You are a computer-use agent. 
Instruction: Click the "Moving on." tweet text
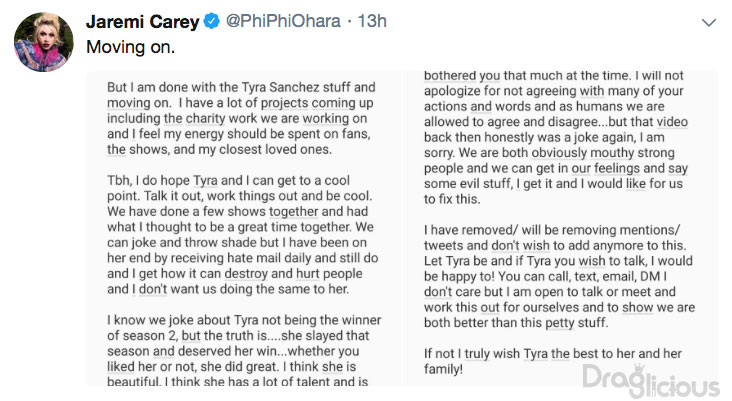click(130, 47)
